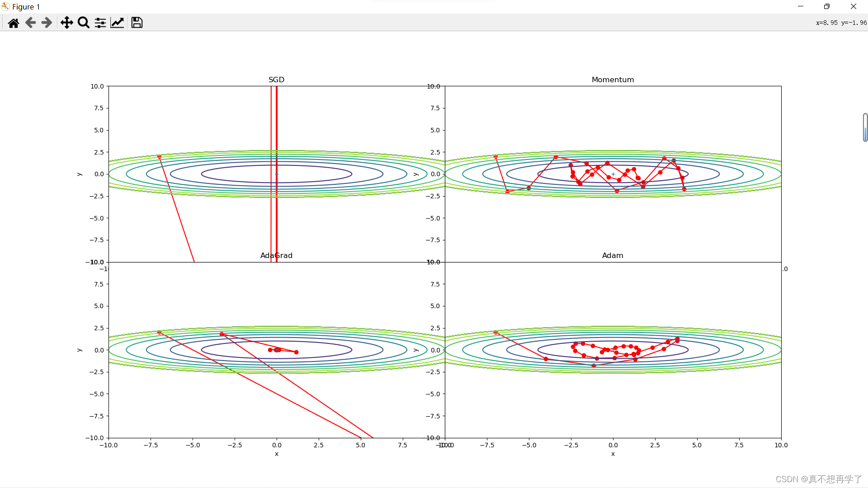Viewport: 868px width, 488px height.
Task: Click the Momentum plot's starting red point
Action: [495, 157]
